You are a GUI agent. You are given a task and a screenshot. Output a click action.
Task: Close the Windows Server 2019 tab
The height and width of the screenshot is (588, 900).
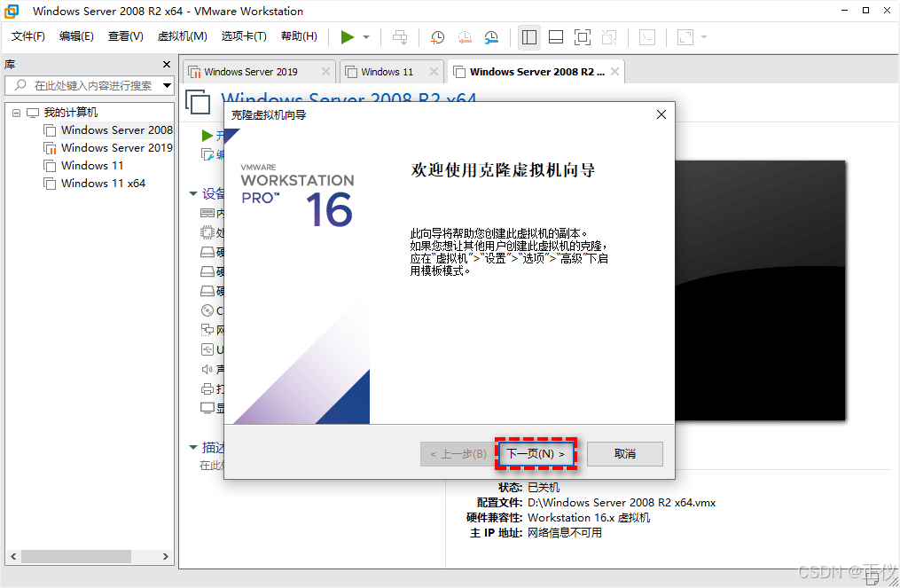[325, 71]
